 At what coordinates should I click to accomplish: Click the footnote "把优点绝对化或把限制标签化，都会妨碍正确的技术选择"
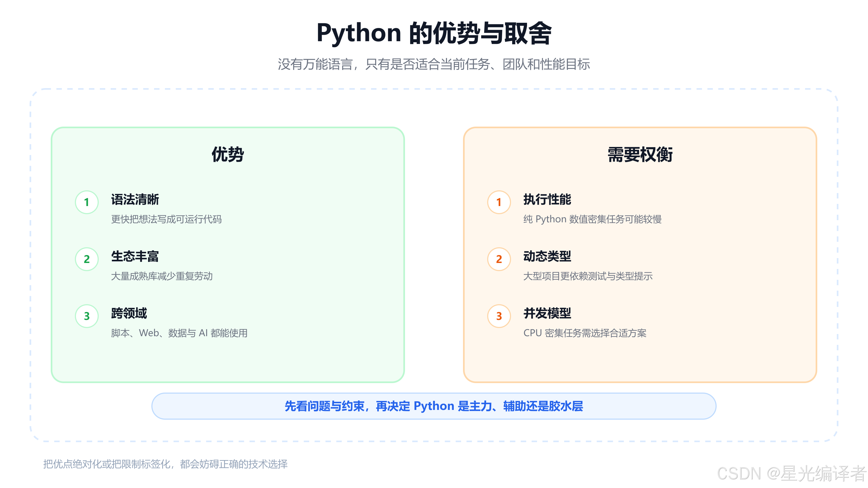(165, 464)
